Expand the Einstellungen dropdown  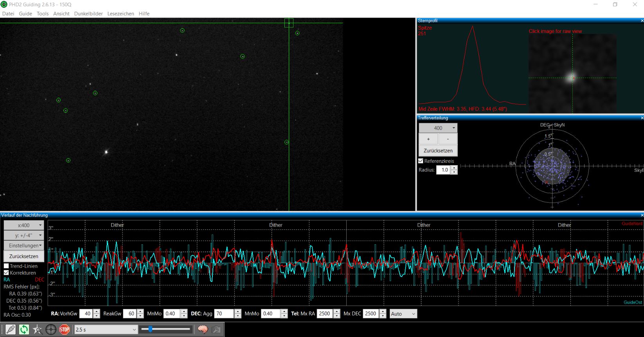(x=24, y=246)
